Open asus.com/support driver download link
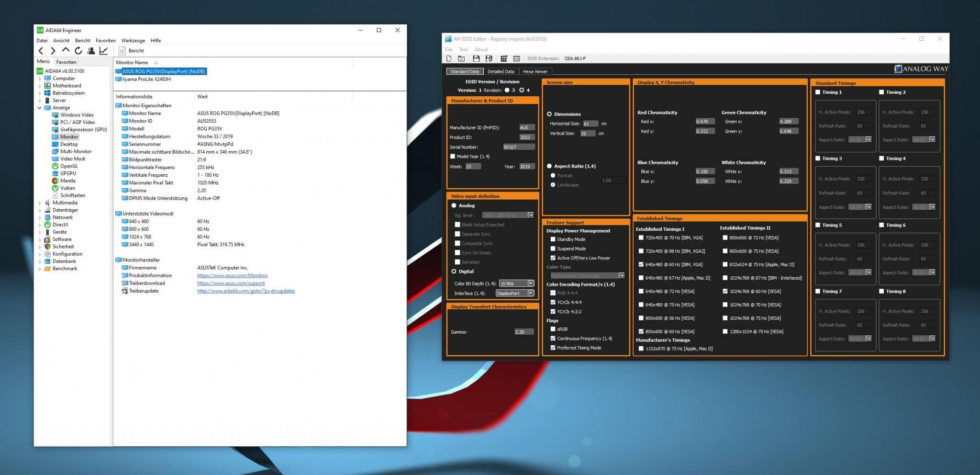 click(231, 283)
